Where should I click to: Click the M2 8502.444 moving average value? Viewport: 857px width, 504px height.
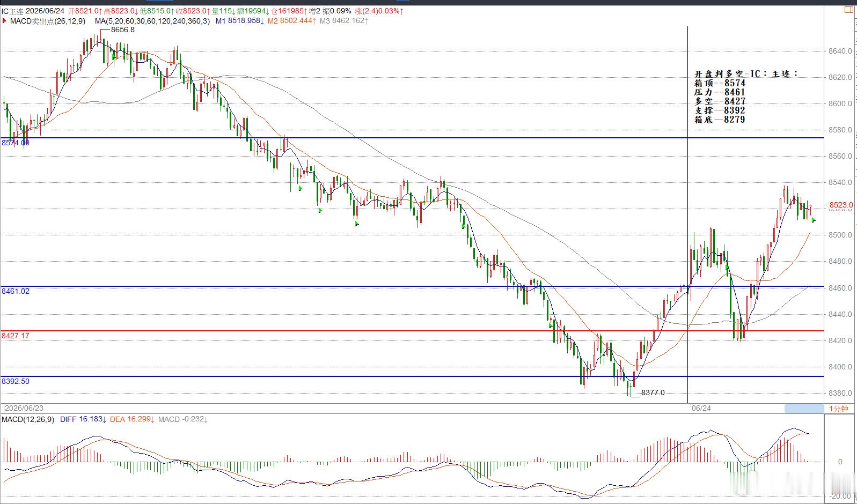coord(292,21)
